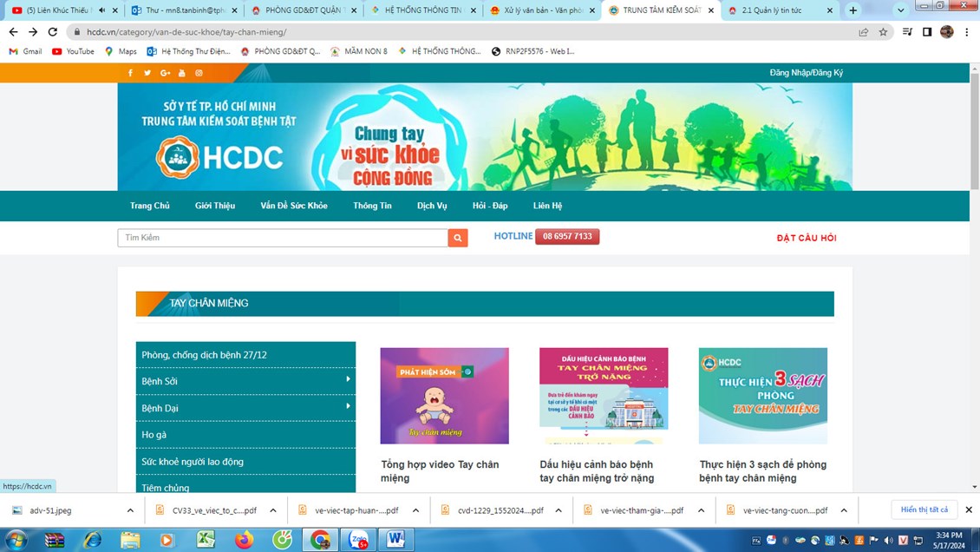Click the orange search magnifier button
Screen dimensions: 980x552
[458, 238]
